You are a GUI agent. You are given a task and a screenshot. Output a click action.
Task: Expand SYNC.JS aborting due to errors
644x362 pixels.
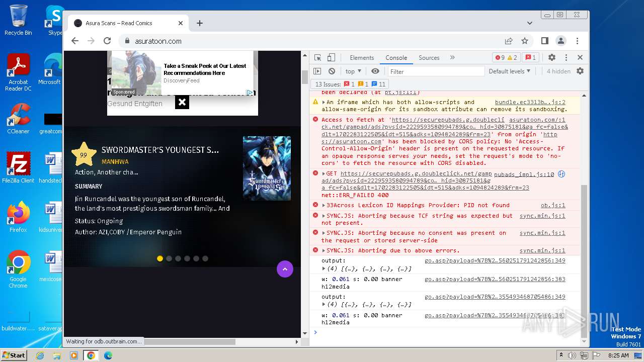tap(324, 250)
